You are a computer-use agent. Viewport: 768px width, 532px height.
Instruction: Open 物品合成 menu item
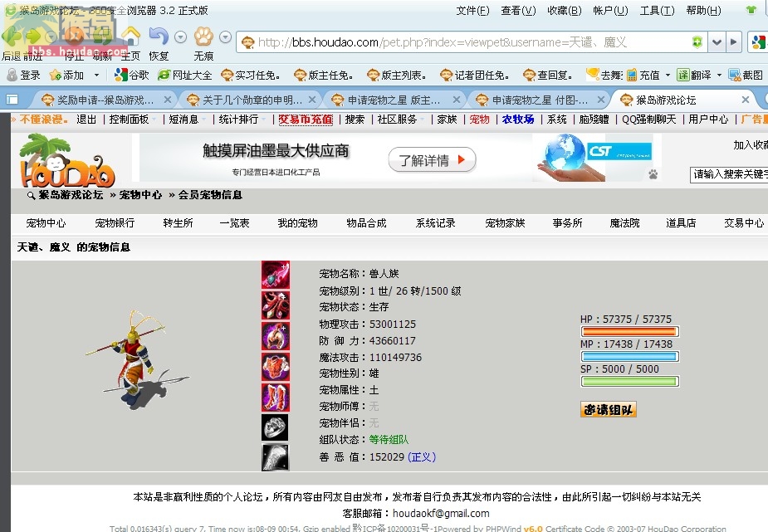click(x=366, y=223)
